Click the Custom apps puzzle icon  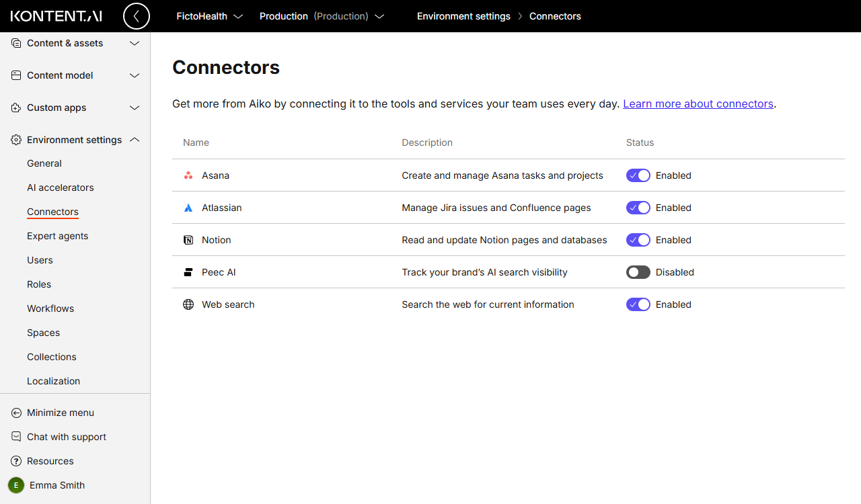[x=16, y=108]
